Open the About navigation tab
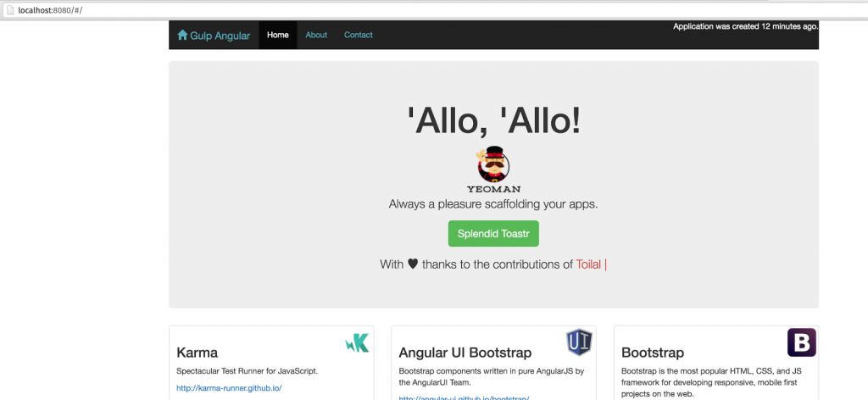The width and height of the screenshot is (868, 400). point(316,35)
